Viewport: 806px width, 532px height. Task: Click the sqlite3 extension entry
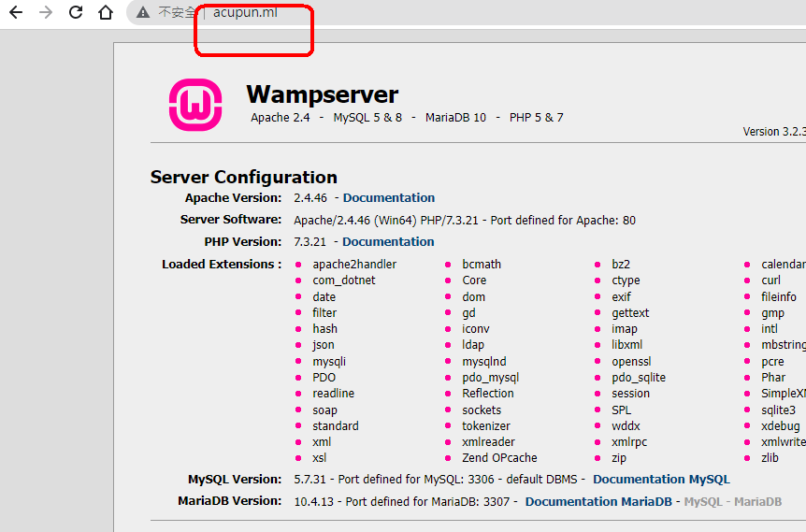point(778,410)
